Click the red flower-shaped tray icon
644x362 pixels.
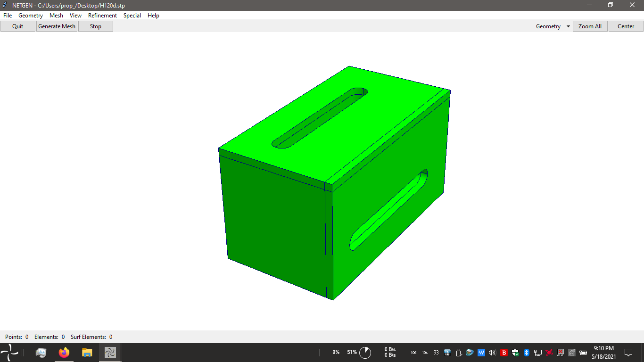tap(549, 353)
